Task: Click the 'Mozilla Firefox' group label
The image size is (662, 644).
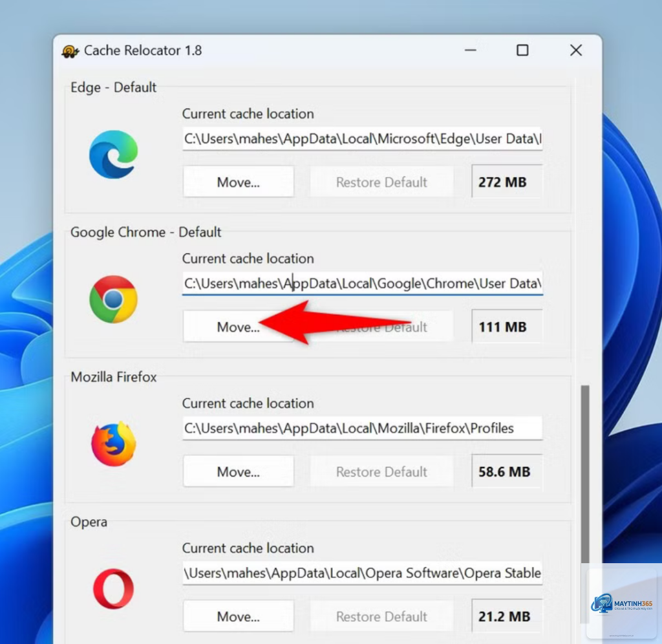Action: pos(113,377)
